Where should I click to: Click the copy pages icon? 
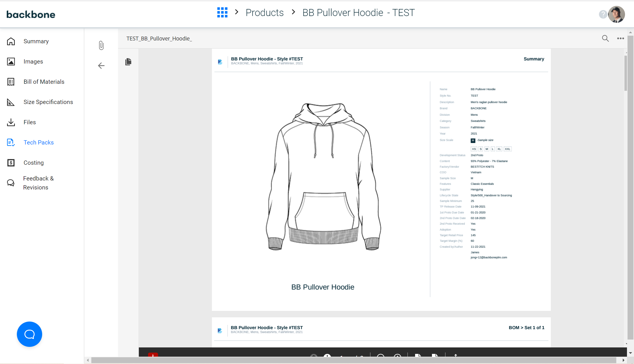tap(128, 62)
